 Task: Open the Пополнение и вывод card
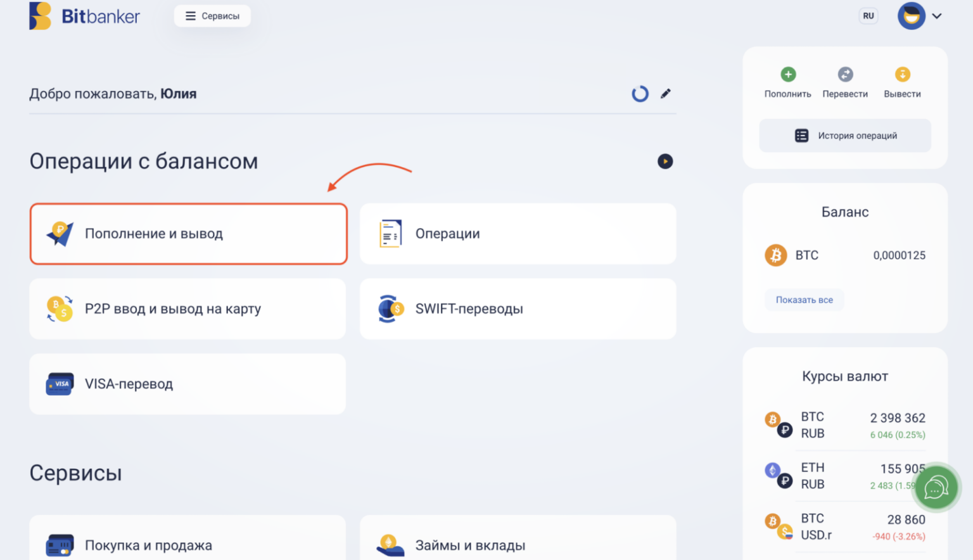pyautogui.click(x=189, y=234)
